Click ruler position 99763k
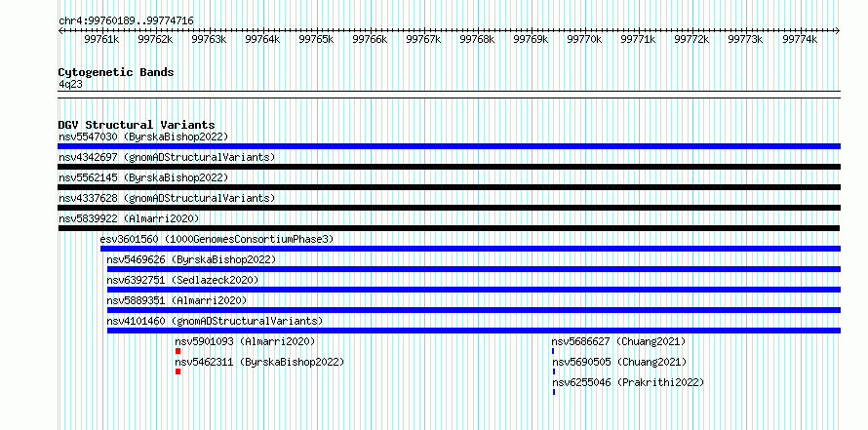 (209, 39)
